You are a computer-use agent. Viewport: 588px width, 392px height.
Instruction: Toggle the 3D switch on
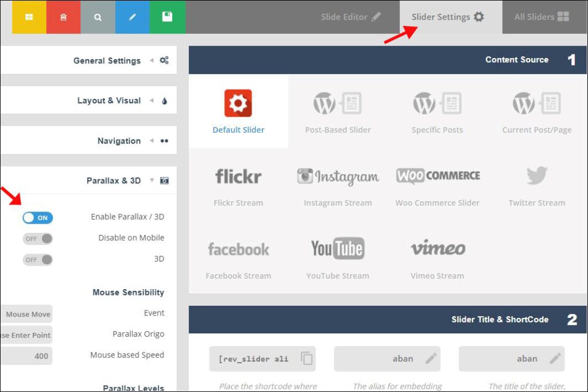37,260
